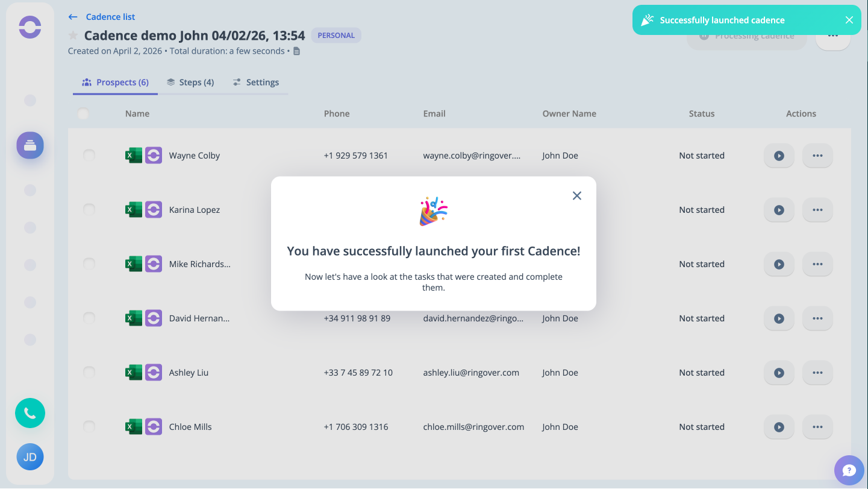Dismiss the 'Successfully launched cadence' toast notification
This screenshot has width=868, height=489.
coord(849,20)
